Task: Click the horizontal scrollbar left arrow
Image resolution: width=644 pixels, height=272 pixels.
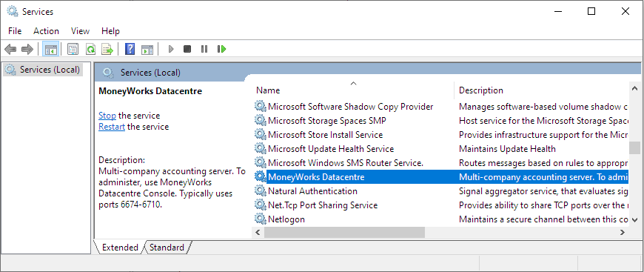Action: coord(258,233)
